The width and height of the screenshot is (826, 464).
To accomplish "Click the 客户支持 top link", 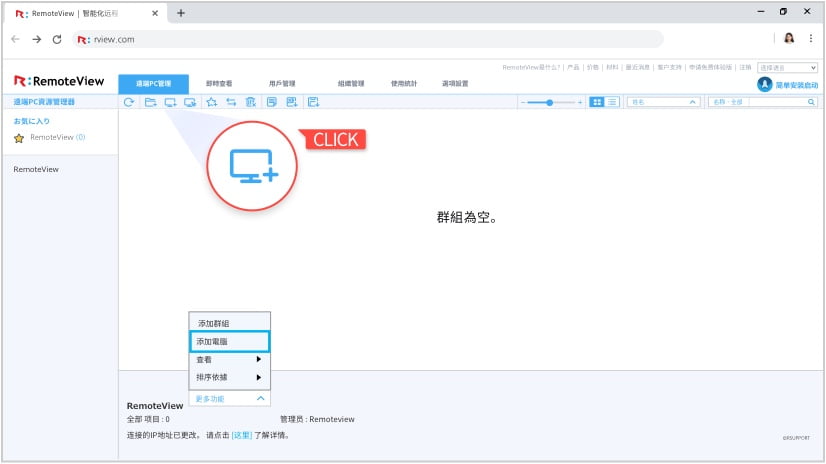I will click(x=669, y=67).
